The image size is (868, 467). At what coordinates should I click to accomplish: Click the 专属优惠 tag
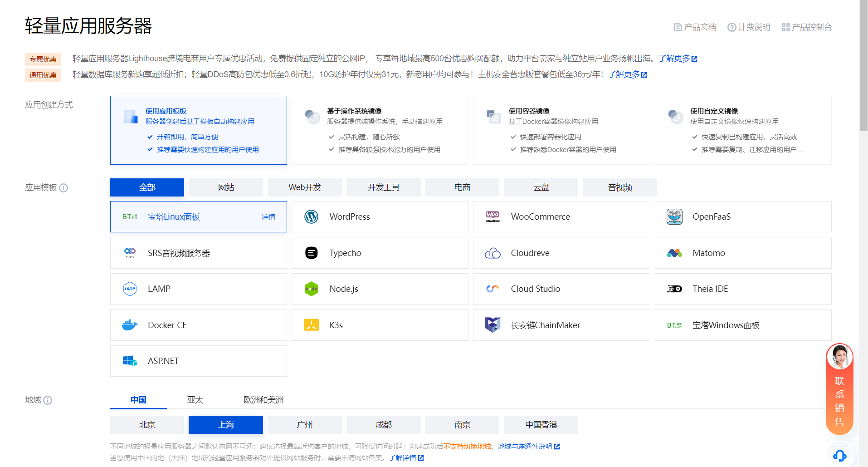pos(43,59)
